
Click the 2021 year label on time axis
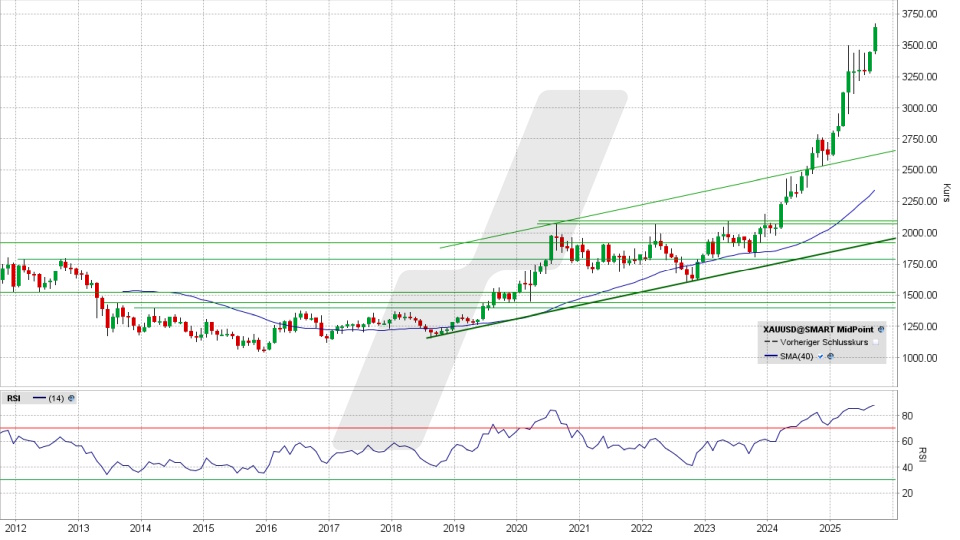click(x=579, y=528)
